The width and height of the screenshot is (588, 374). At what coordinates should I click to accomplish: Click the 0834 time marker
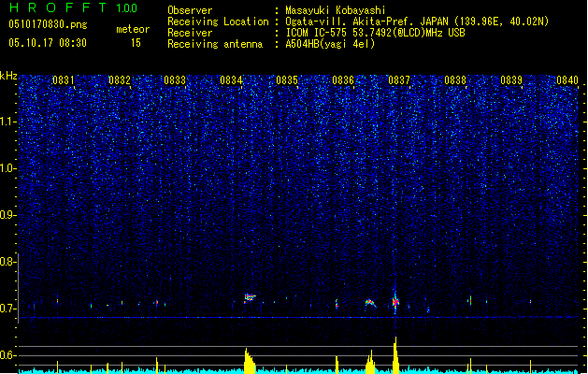(231, 80)
